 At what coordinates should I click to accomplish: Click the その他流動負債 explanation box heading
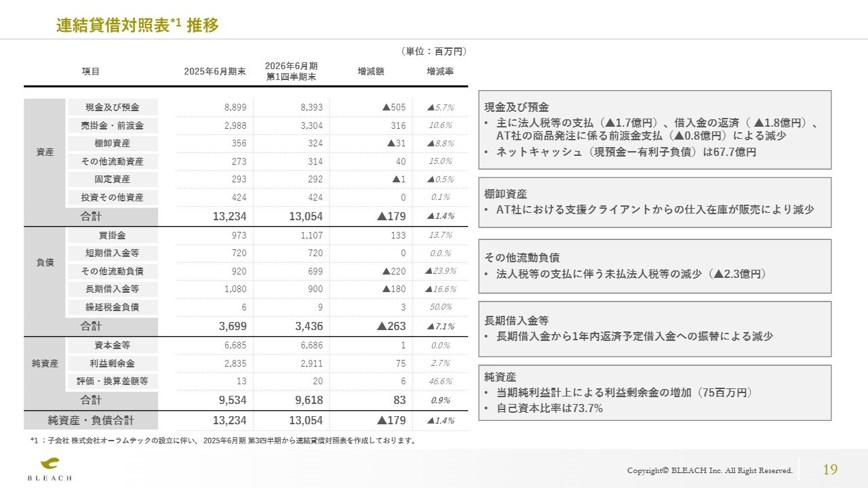[x=522, y=258]
